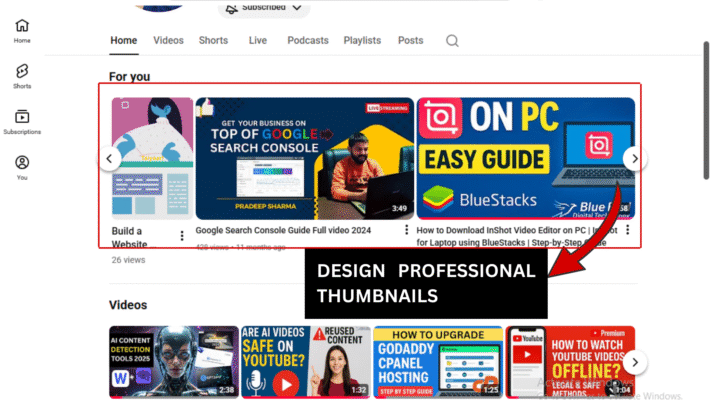Play the Build a Website thumbnail
711x400 pixels.
tap(152, 158)
